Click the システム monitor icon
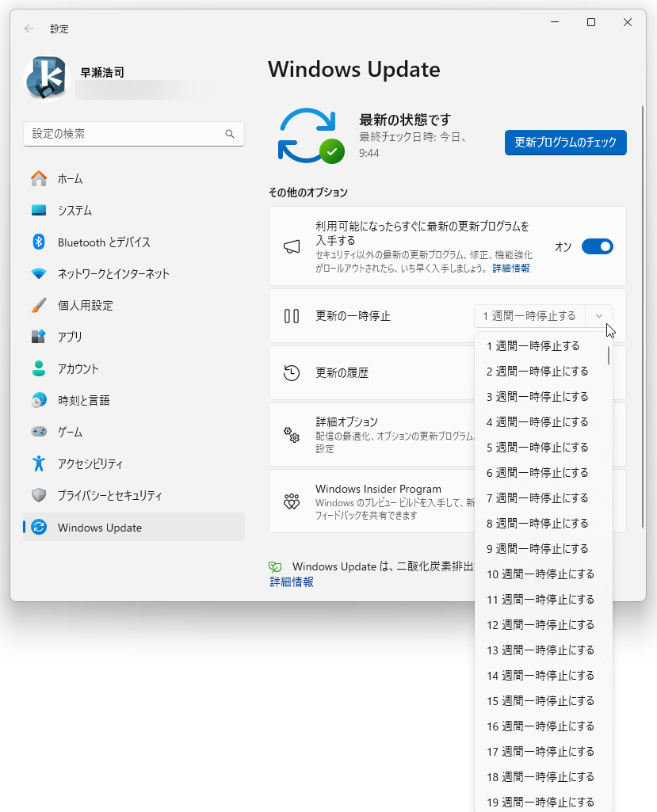This screenshot has width=657, height=812. click(x=39, y=210)
